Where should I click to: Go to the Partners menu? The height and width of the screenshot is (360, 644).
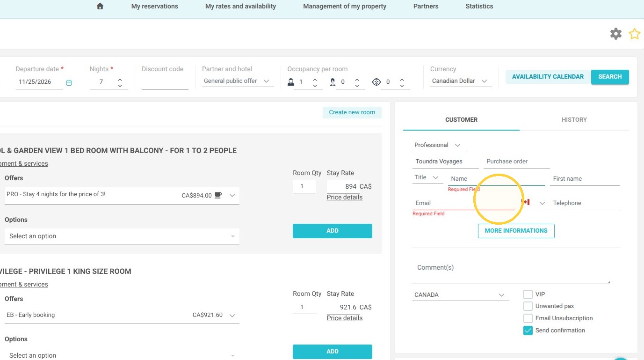(x=426, y=7)
